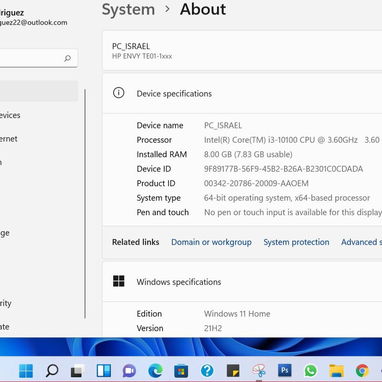Viewport: 382px width, 382px height.
Task: Open Snipping Tool from taskbar
Action: pos(259,371)
